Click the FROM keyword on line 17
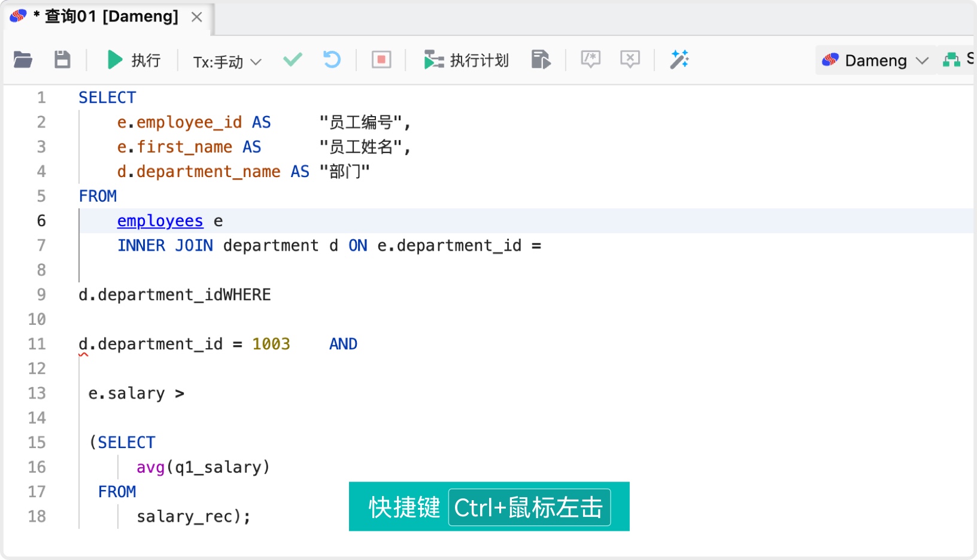This screenshot has height=560, width=977. pyautogui.click(x=117, y=491)
